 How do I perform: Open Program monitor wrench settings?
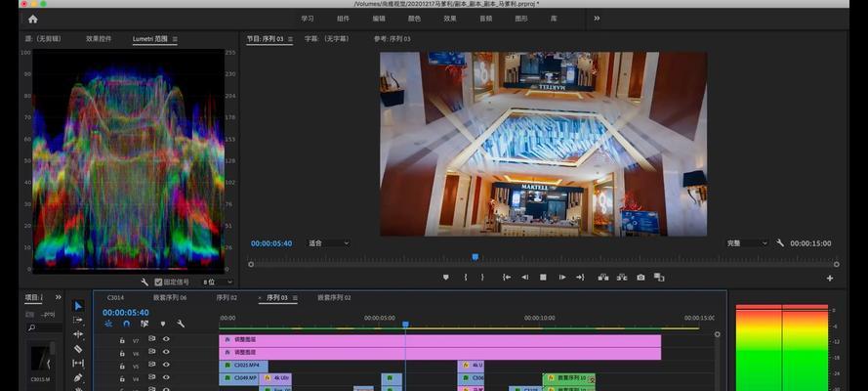click(780, 243)
